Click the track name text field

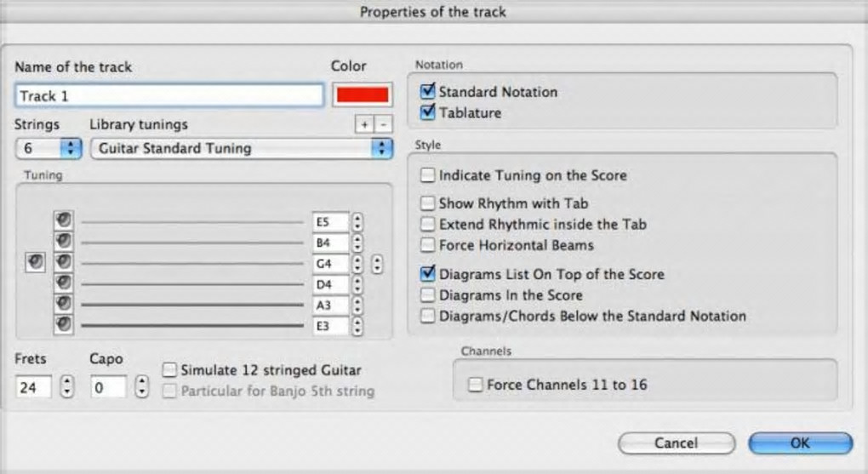[169, 95]
